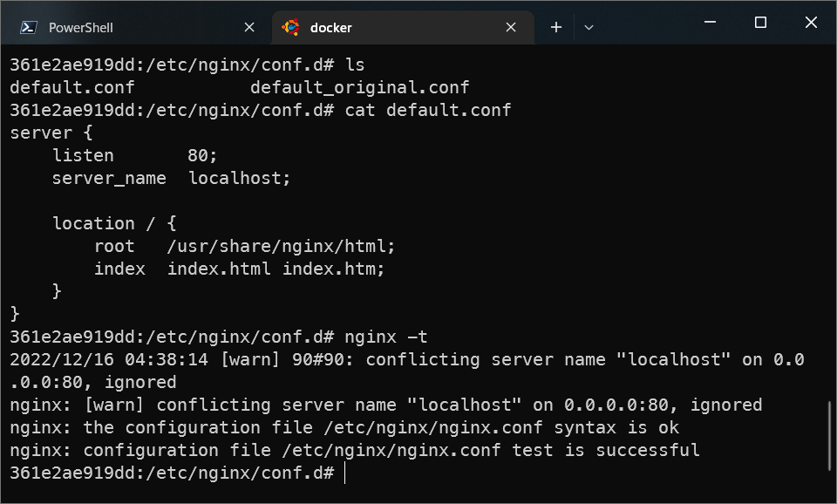Screen dimensions: 837x504
Task: Close the docker tab
Action: pos(511,27)
